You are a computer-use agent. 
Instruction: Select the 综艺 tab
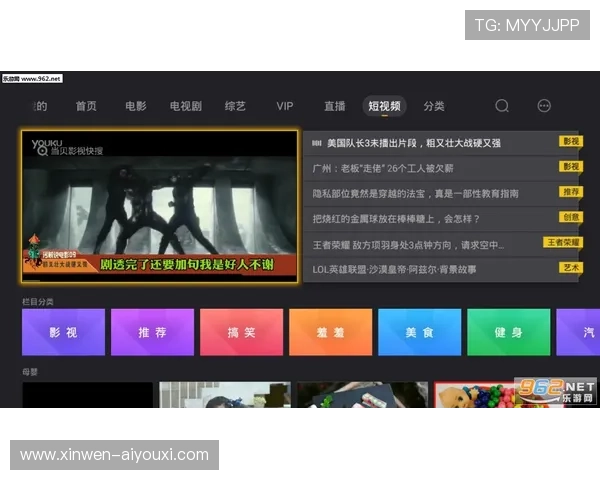pos(235,106)
